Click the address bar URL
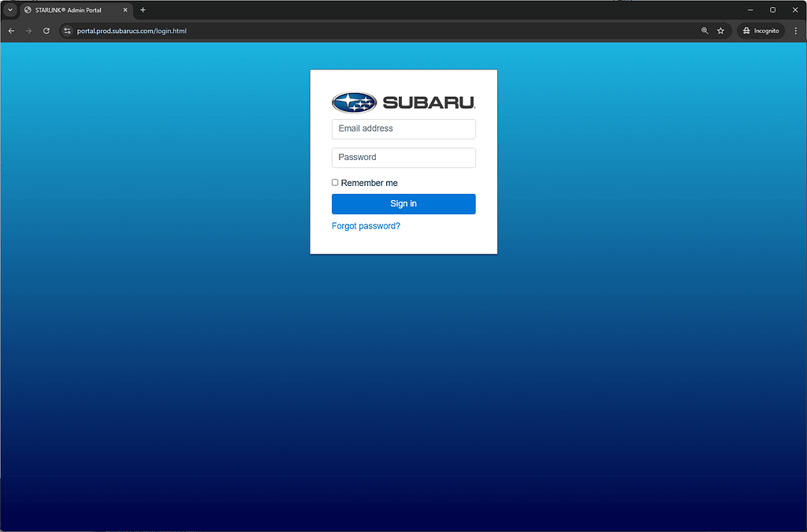This screenshot has width=807, height=532. point(132,31)
